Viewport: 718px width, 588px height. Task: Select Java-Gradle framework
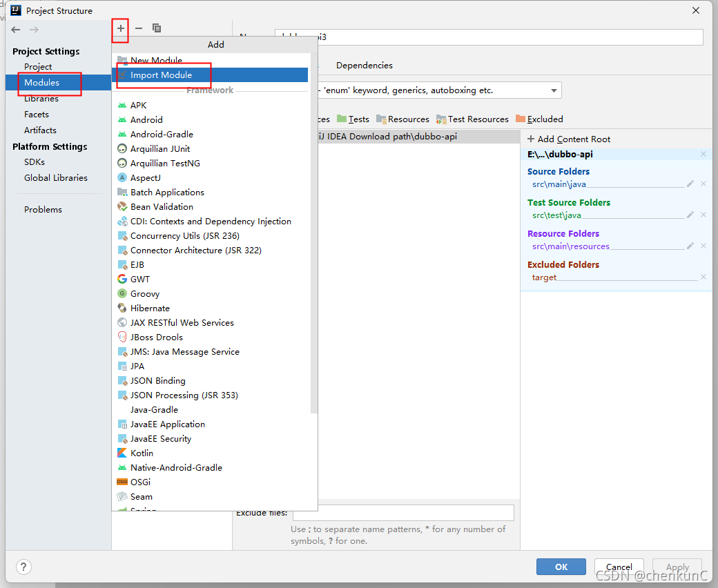click(210, 410)
